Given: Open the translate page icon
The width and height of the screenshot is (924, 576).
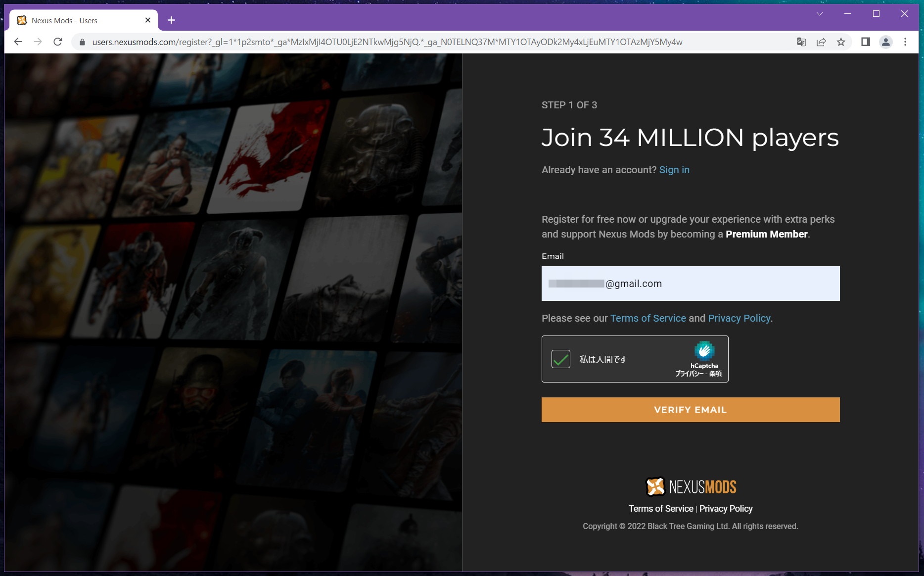Looking at the screenshot, I should click(x=801, y=42).
